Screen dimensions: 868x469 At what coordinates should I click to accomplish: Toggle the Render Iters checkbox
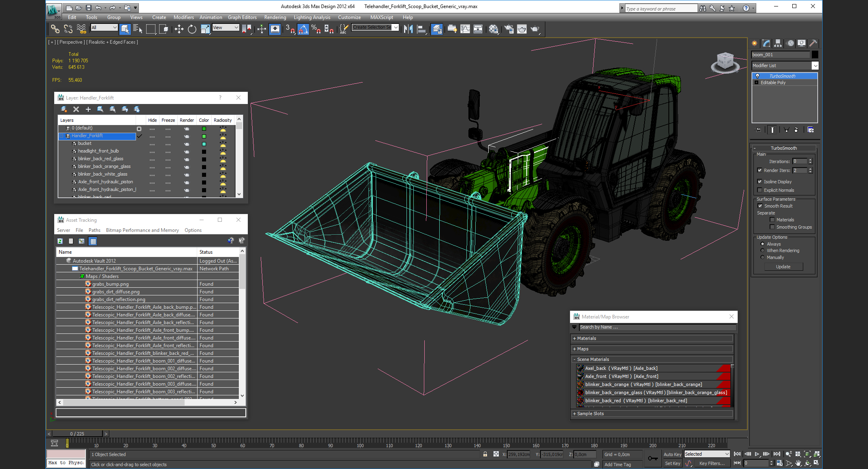759,170
